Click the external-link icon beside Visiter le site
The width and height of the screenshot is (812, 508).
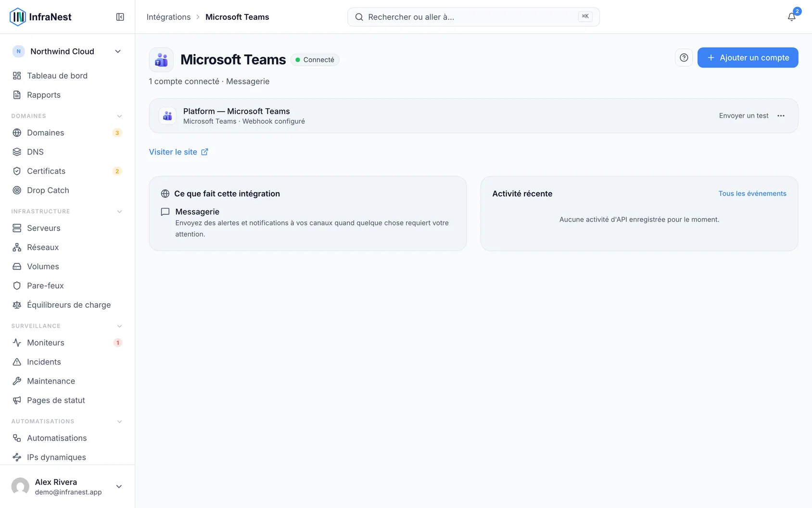point(204,152)
